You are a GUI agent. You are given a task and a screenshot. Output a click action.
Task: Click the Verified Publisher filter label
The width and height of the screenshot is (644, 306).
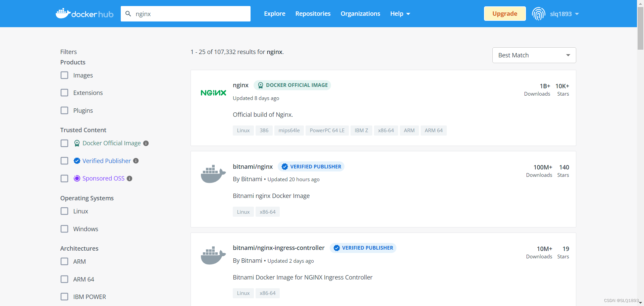tap(107, 161)
